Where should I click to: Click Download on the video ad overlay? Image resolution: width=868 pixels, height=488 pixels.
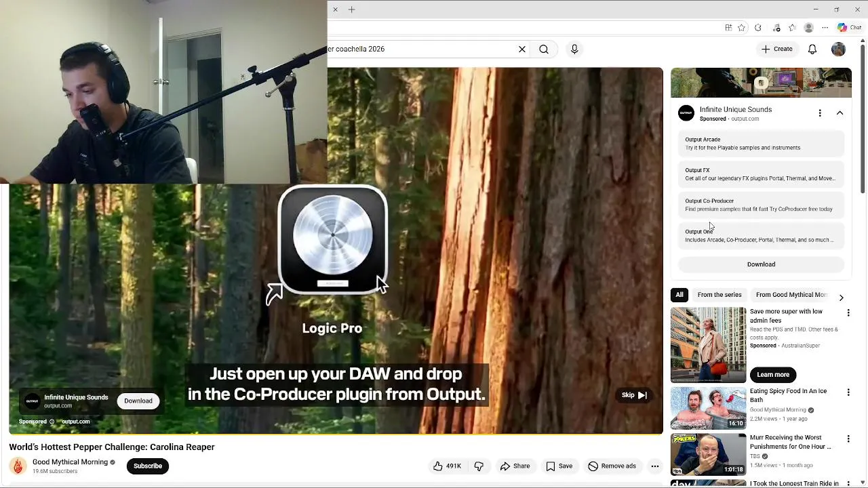138,401
